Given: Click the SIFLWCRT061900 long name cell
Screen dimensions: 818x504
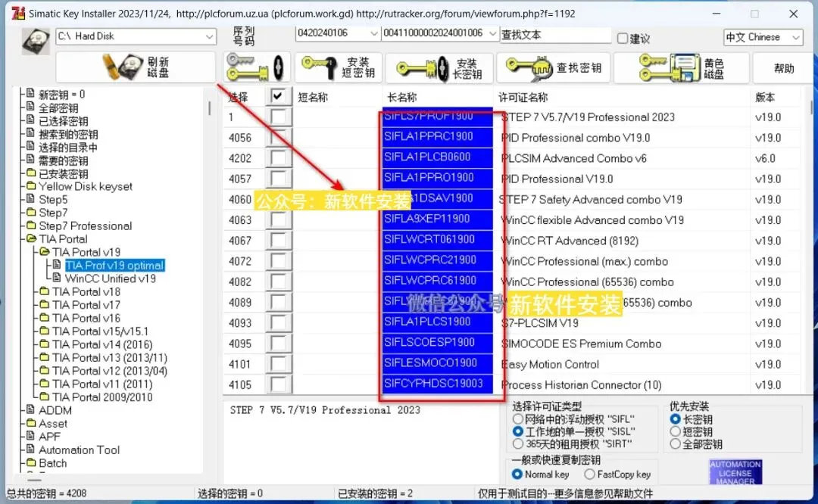Looking at the screenshot, I should click(437, 240).
